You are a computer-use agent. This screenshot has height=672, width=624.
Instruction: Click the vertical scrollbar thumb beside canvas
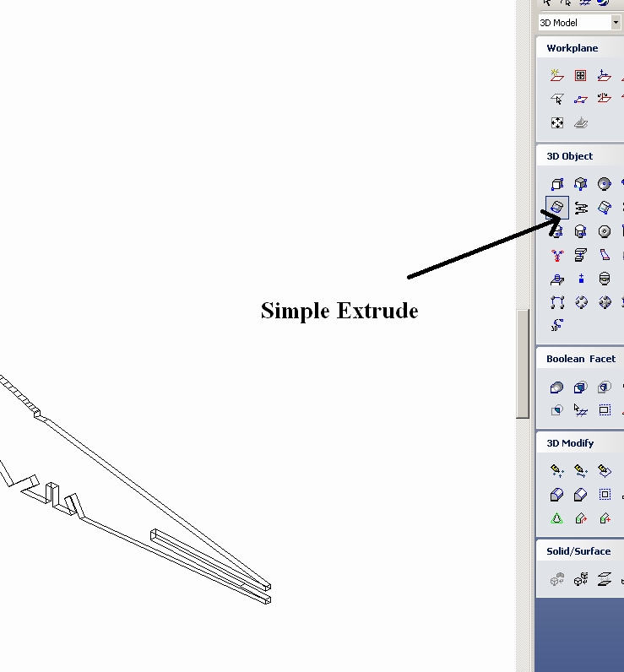tap(524, 363)
